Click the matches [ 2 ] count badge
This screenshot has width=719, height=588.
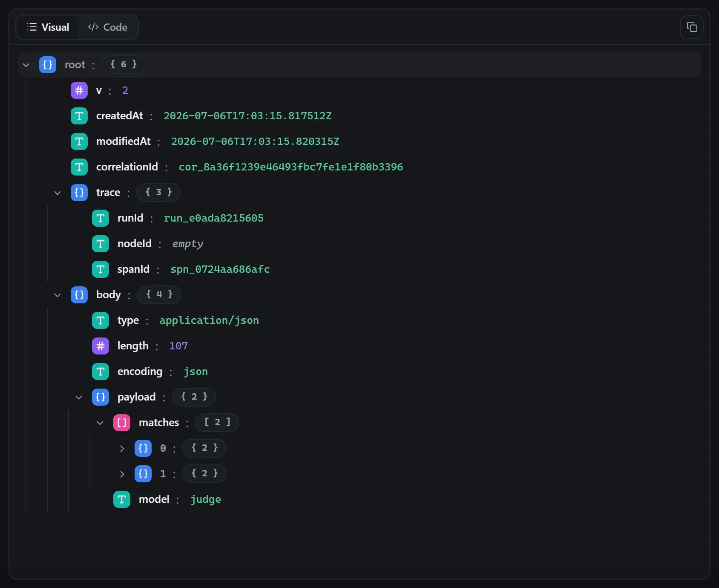tap(217, 422)
